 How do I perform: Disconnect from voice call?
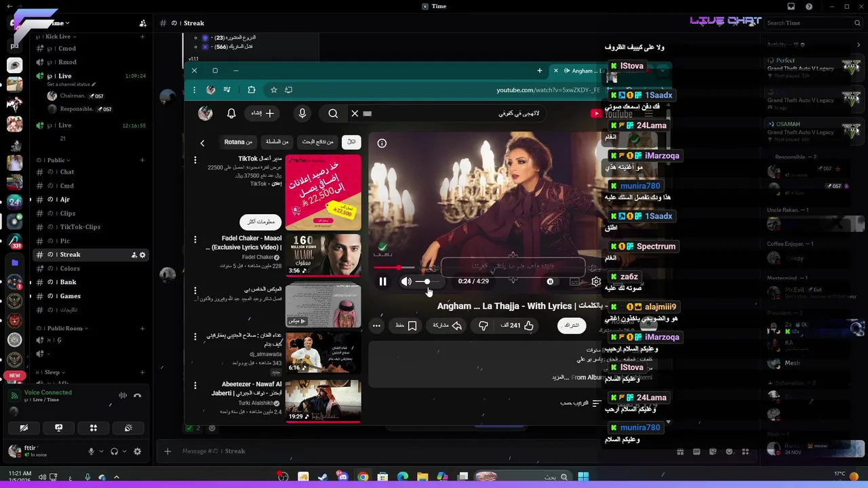[x=137, y=395]
